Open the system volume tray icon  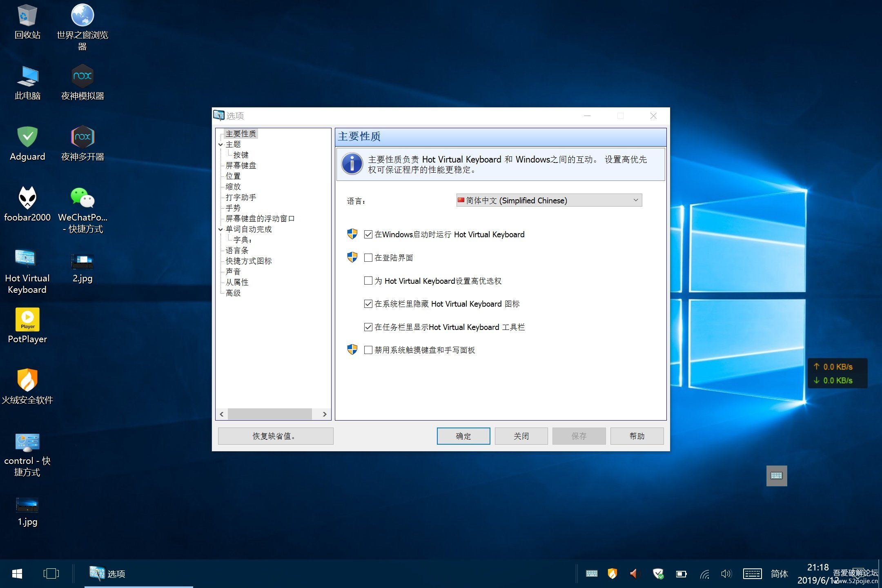point(726,574)
